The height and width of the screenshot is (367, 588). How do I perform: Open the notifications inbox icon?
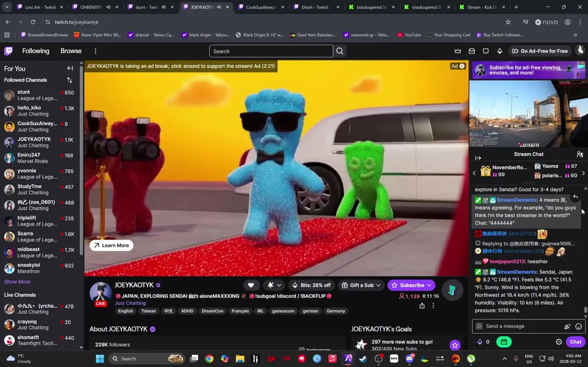pyautogui.click(x=472, y=51)
